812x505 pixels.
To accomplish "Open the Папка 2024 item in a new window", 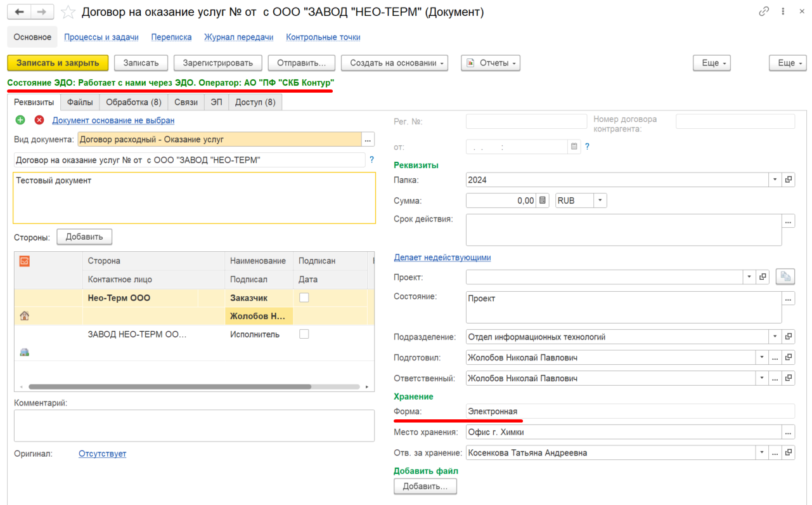I will click(789, 180).
